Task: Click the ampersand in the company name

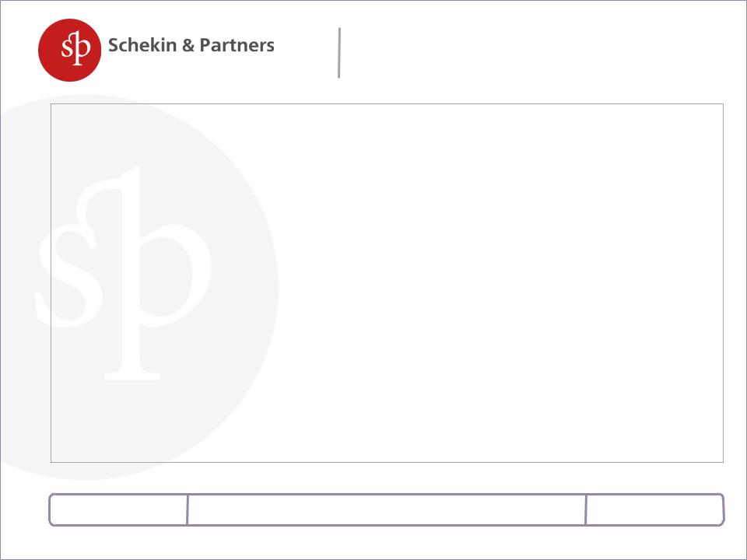Action: click(x=188, y=45)
